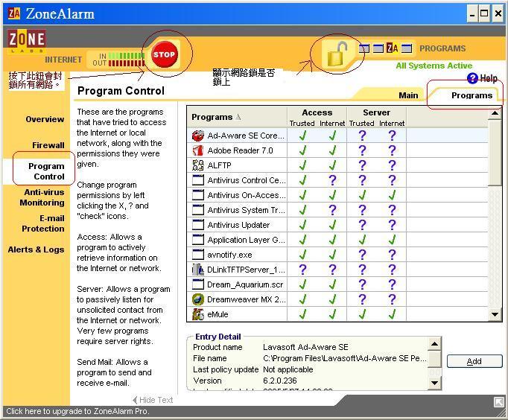
Task: Click the eMule program icon
Action: (x=198, y=314)
